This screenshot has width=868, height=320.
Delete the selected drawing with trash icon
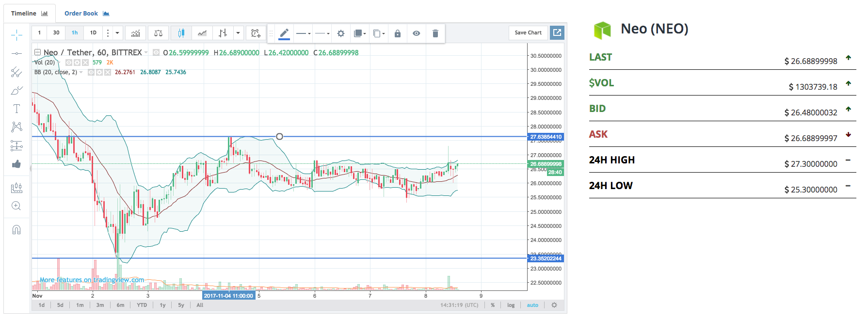[435, 33]
